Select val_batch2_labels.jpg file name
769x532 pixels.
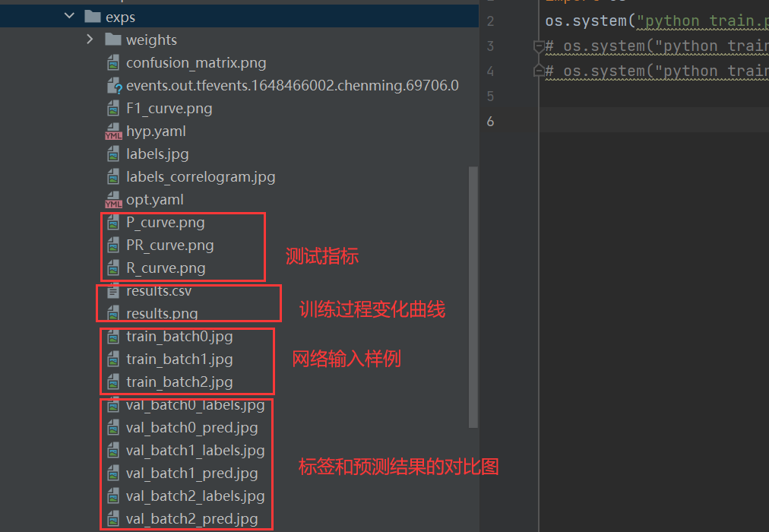[195, 496]
